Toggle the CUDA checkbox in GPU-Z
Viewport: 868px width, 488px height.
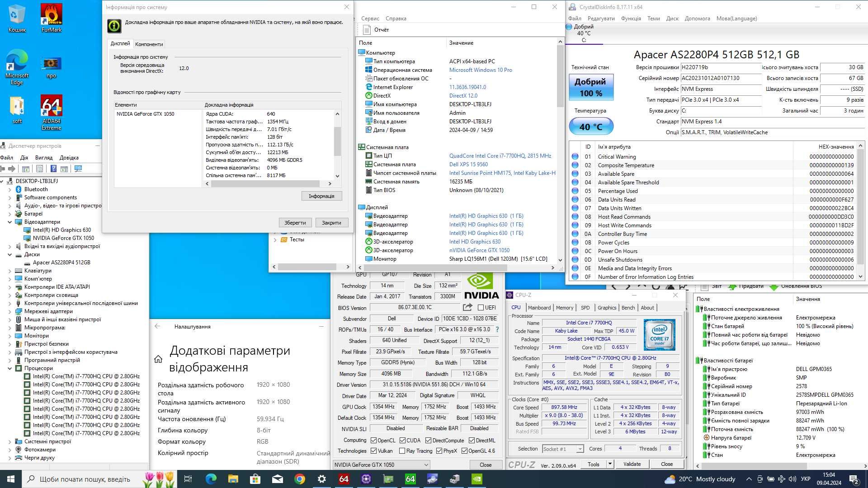(x=402, y=440)
